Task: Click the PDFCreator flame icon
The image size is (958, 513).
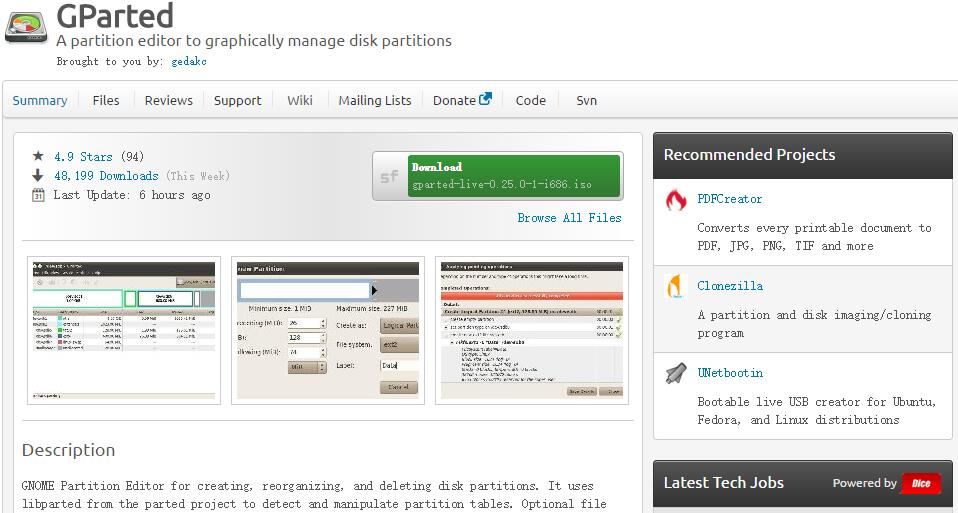Action: (676, 200)
